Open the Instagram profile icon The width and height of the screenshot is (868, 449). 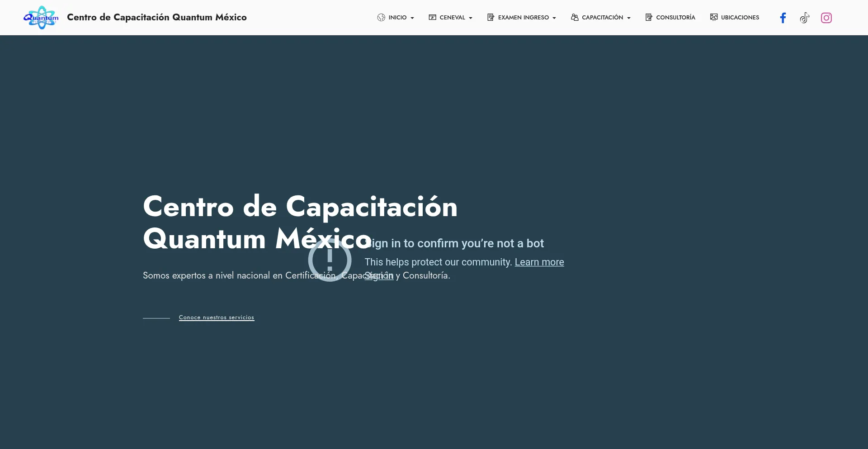click(x=826, y=18)
